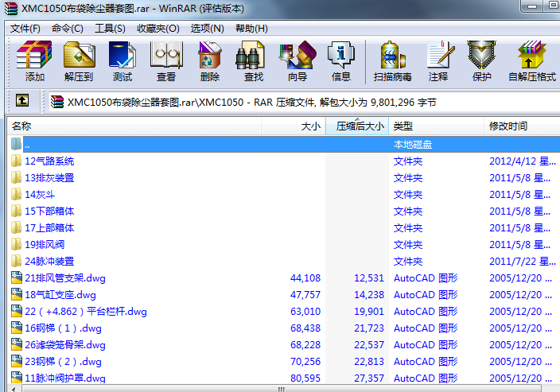
Task: Click dwg file icon of 18气缸支座.dwg
Action: (x=17, y=294)
